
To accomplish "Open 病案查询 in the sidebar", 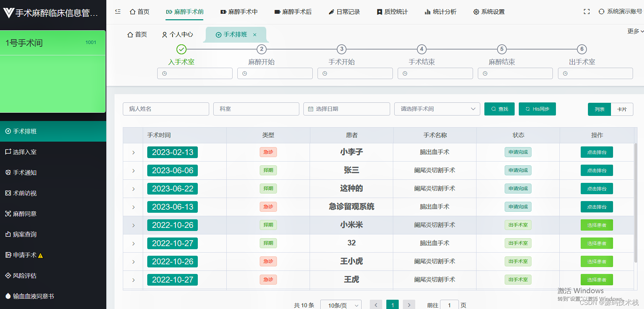I will point(53,234).
